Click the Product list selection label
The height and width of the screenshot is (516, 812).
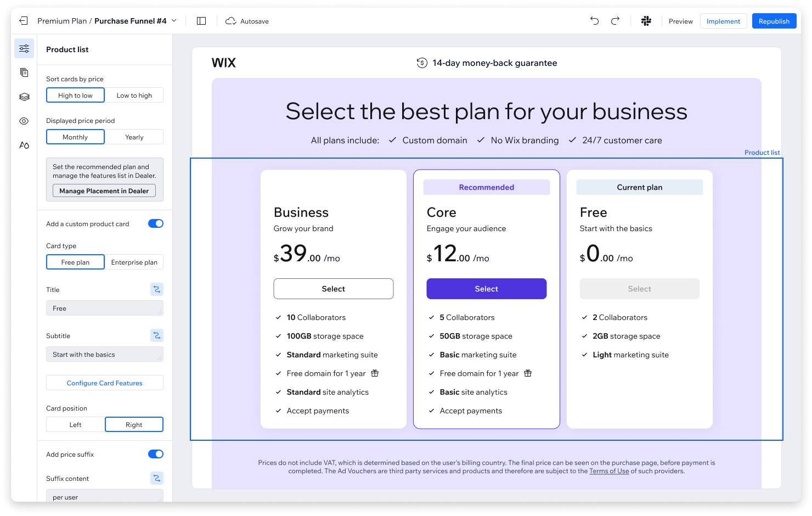coord(762,153)
